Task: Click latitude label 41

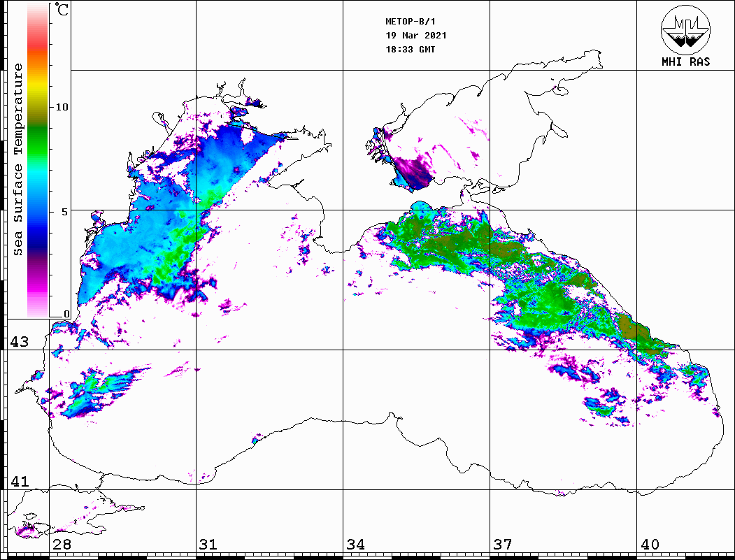Action: tap(19, 481)
